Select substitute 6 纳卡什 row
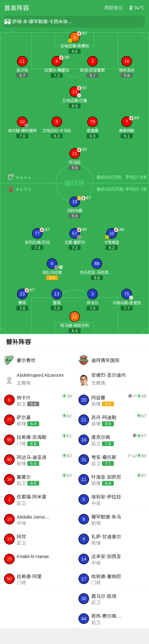The height and width of the screenshot is (644, 149). (x=37, y=400)
